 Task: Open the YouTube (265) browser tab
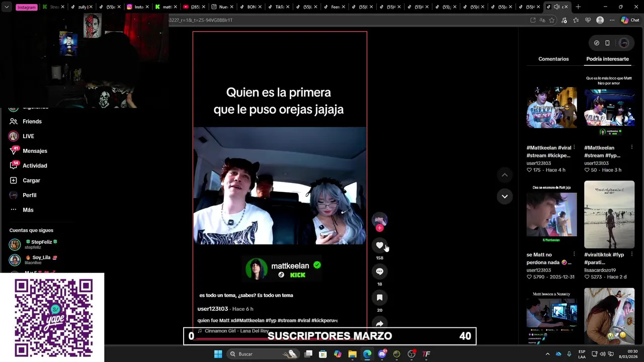195,7
